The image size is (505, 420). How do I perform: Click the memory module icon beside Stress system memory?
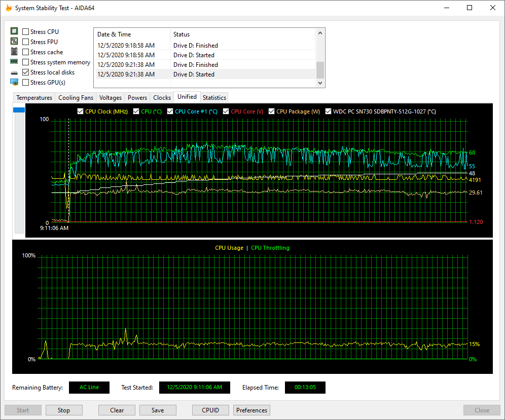(14, 62)
